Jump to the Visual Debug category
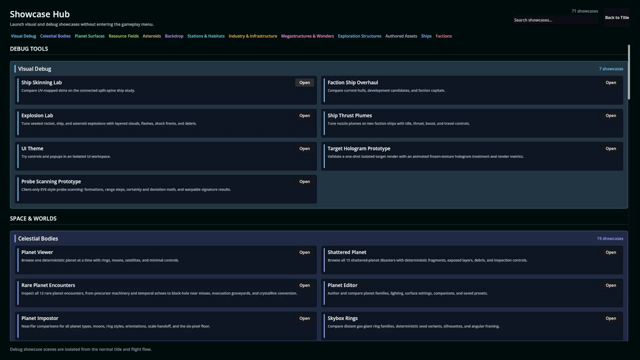 pos(23,36)
